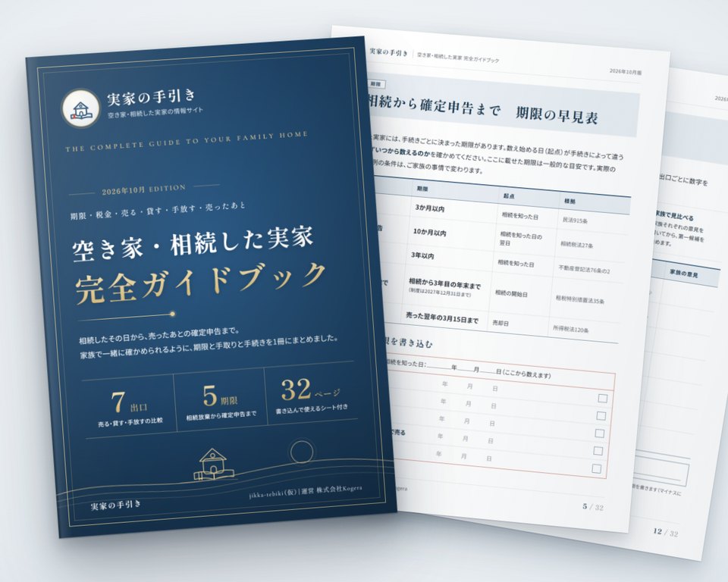The height and width of the screenshot is (582, 728).
Task: Click the sentence 相続したその日から、売ったあとの確定申告まで。
Action: coord(158,336)
